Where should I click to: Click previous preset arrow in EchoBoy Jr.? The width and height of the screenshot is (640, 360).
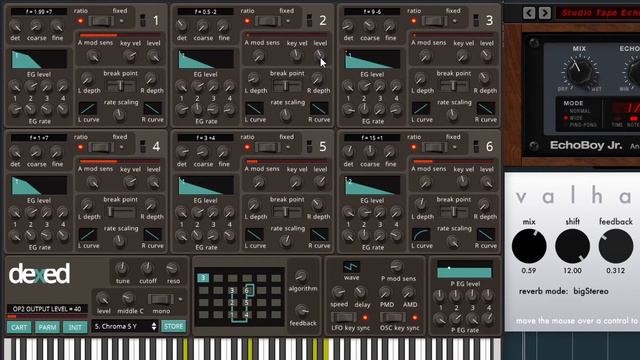[529, 13]
